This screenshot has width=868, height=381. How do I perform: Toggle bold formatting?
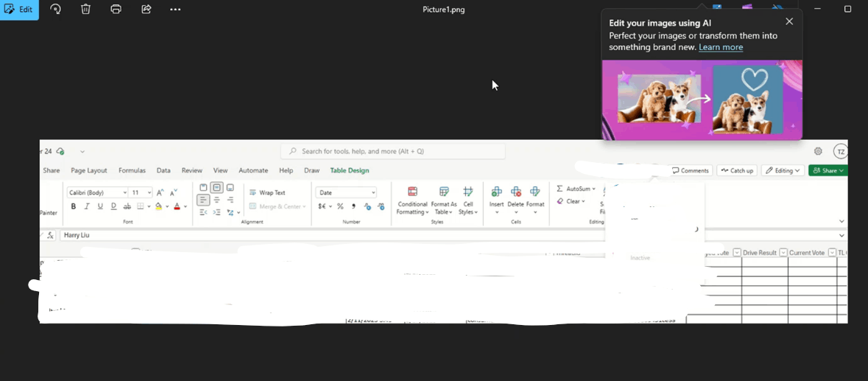click(x=73, y=206)
